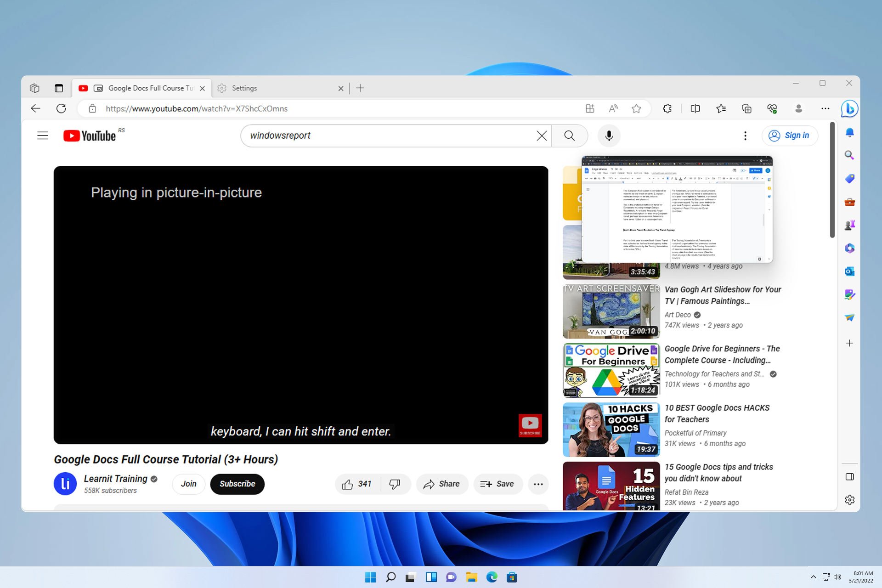Switch to the Settings tab

coord(280,88)
